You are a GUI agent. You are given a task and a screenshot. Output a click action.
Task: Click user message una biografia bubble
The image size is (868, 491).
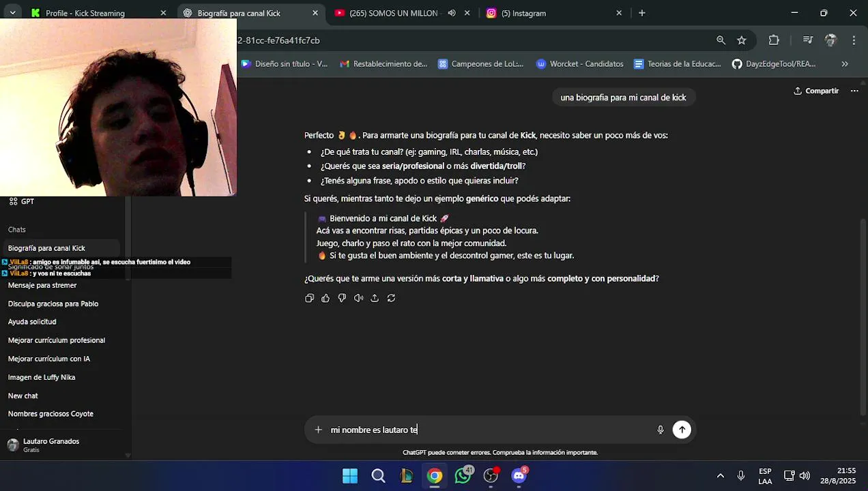pyautogui.click(x=623, y=98)
